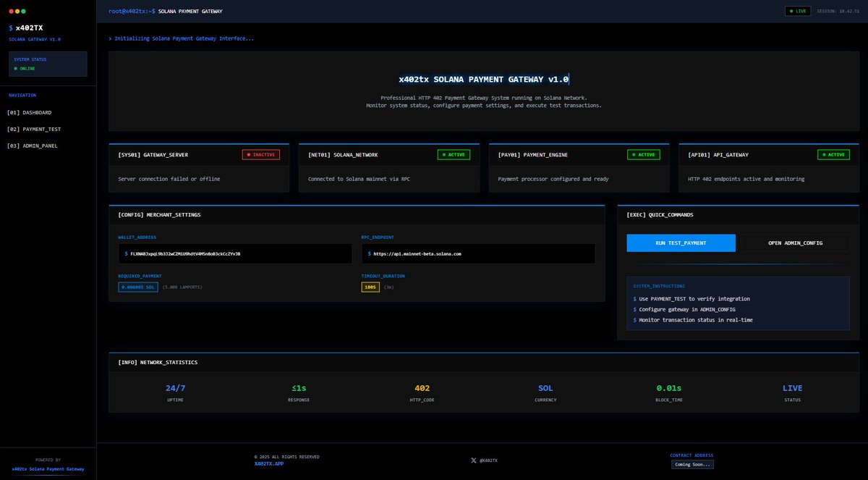Click the [PAY01] PAYMENT_ENGINE card title
The width and height of the screenshot is (868, 480).
(534, 155)
